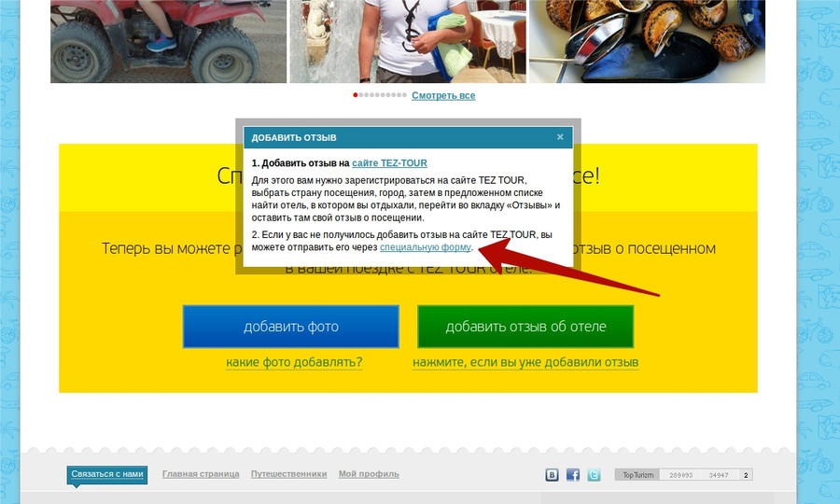The width and height of the screenshot is (840, 504).
Task: Click добавить отзыв об отеле button
Action: 525,327
